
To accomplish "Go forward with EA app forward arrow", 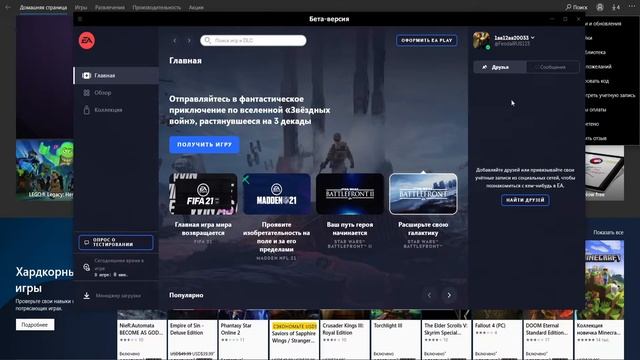I will coord(189,40).
